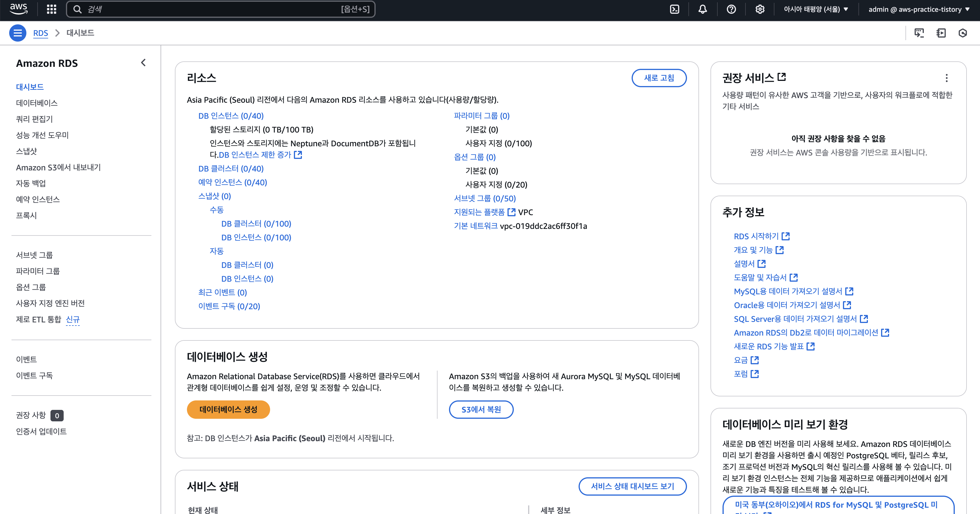Click the AWS logo home icon
This screenshot has width=980, height=514.
[x=18, y=9]
